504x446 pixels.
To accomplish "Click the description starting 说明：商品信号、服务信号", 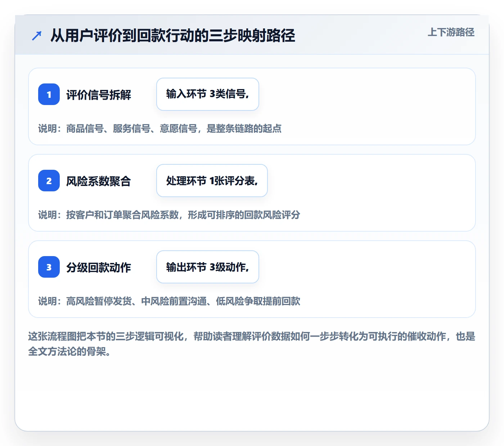I will tap(160, 128).
